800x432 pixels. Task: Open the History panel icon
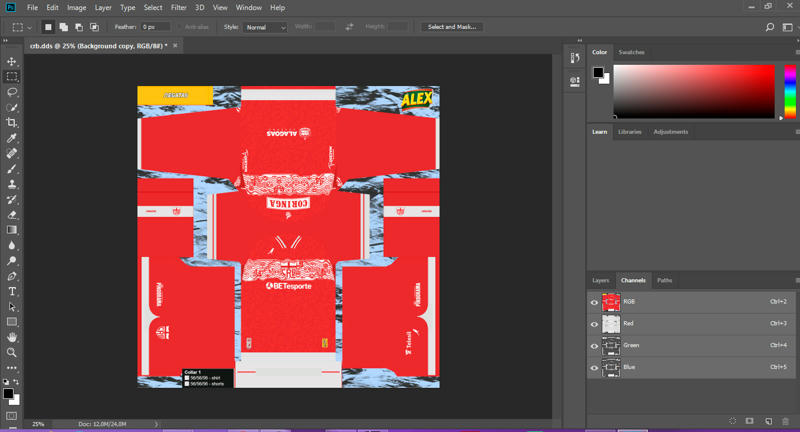point(575,58)
